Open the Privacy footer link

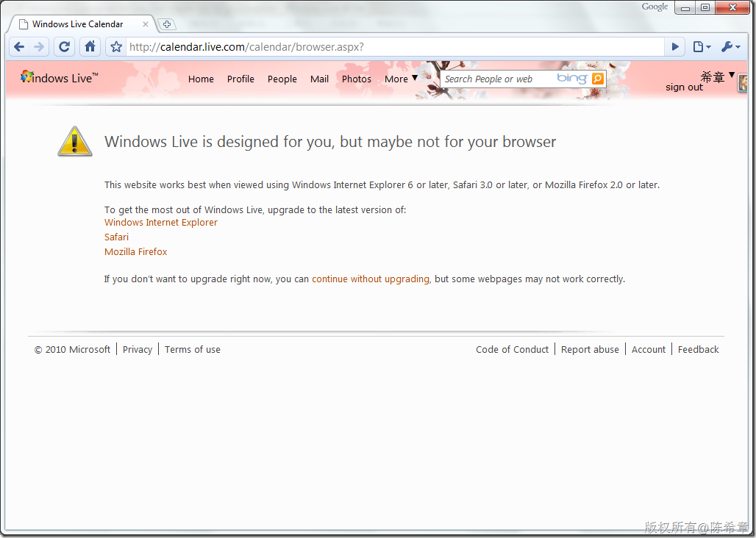(x=138, y=350)
